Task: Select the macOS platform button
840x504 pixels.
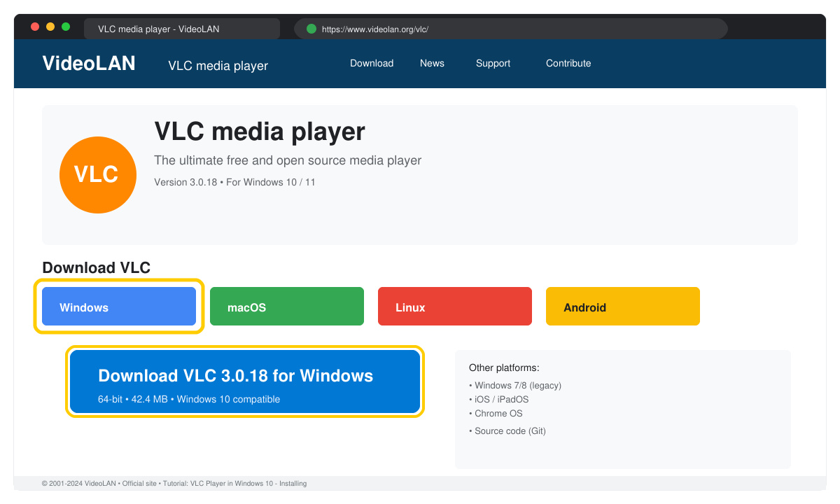Action: [x=287, y=307]
